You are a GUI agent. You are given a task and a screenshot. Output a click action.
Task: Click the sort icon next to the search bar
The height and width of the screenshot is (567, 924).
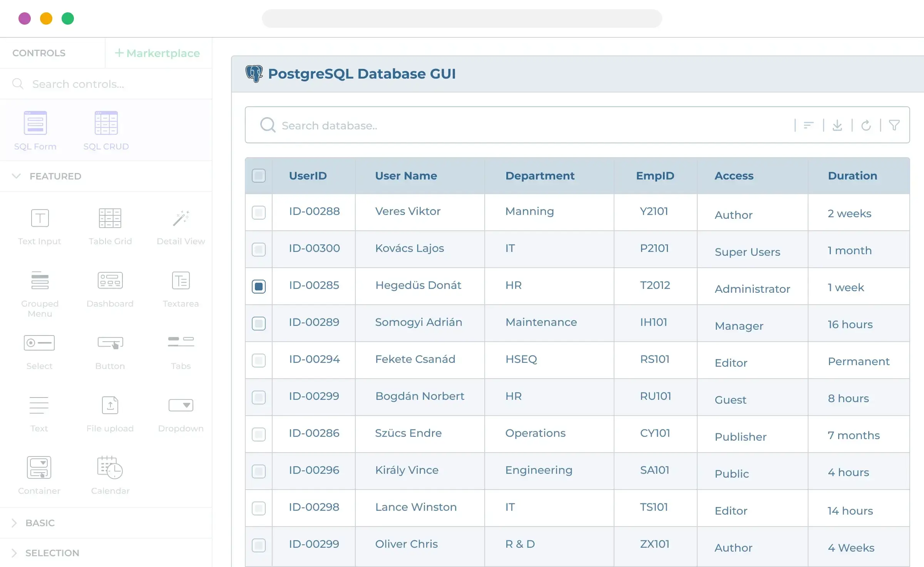click(x=808, y=125)
